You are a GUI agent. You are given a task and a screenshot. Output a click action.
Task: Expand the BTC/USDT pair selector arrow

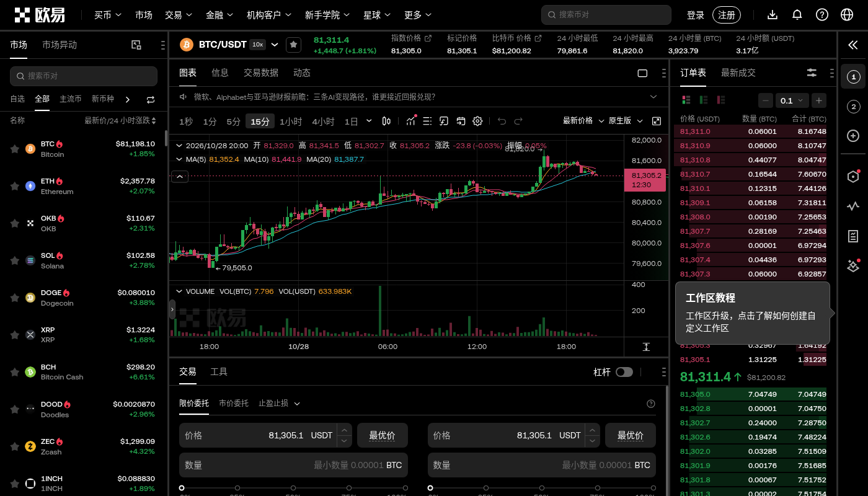[x=275, y=45]
